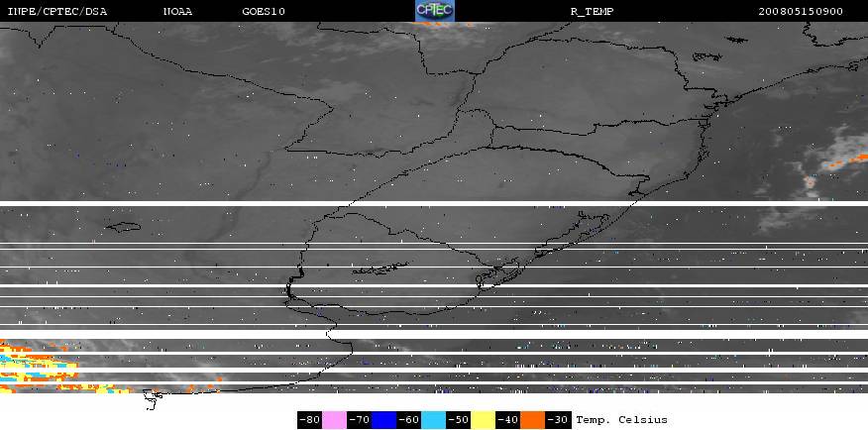Click the GOES10 satellite label
The height and width of the screenshot is (430, 868).
click(x=264, y=12)
